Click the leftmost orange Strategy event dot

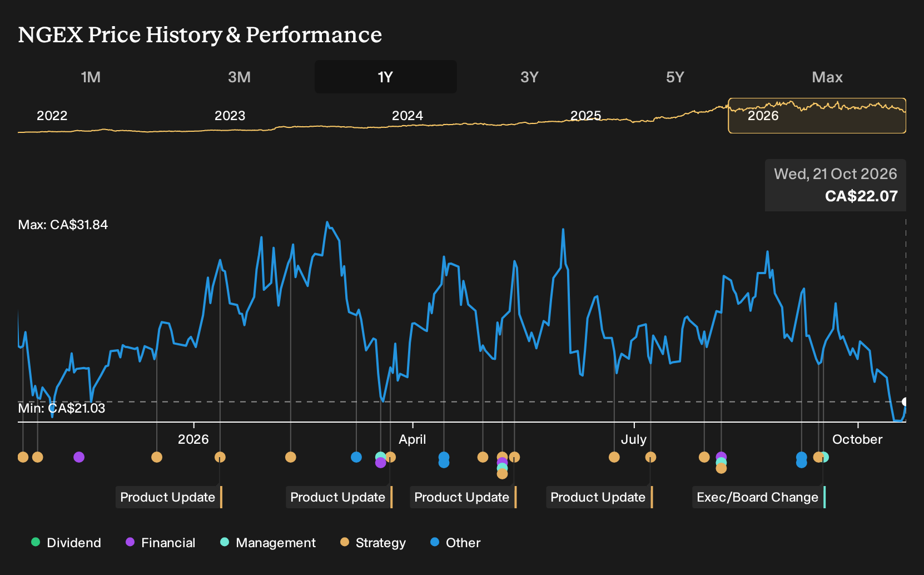click(23, 457)
